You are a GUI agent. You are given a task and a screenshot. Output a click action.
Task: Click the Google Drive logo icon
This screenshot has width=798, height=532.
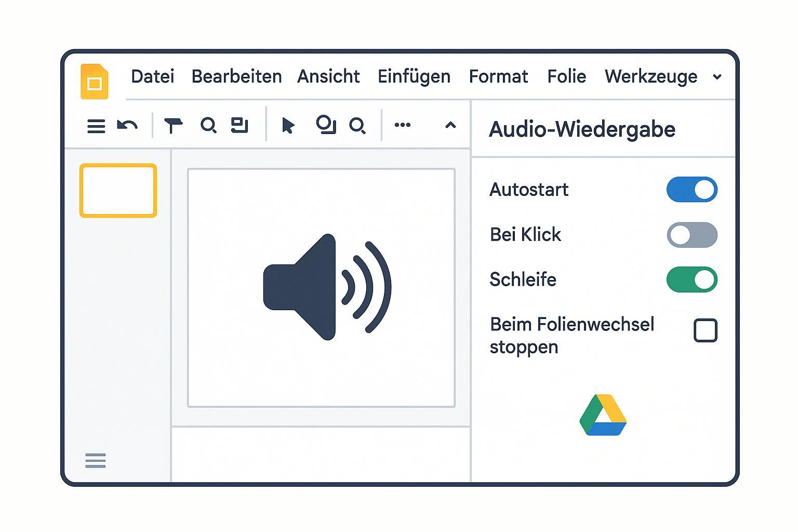[x=603, y=415]
